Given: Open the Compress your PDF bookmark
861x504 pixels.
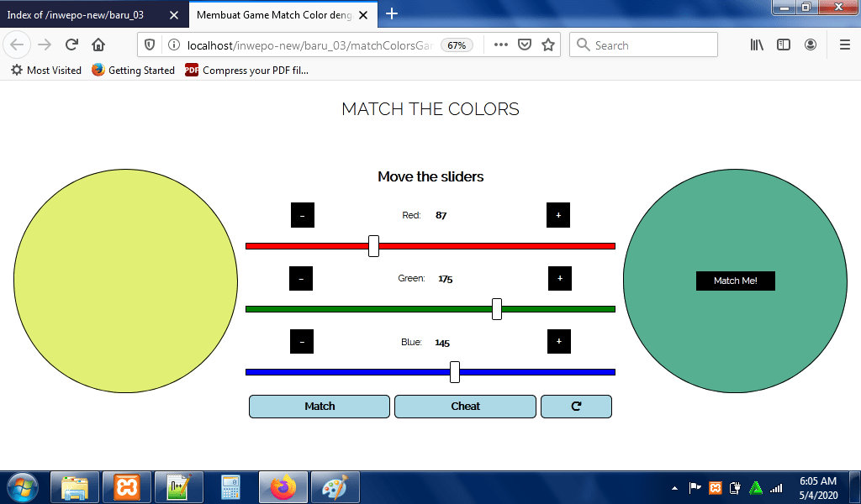Looking at the screenshot, I should (x=246, y=71).
